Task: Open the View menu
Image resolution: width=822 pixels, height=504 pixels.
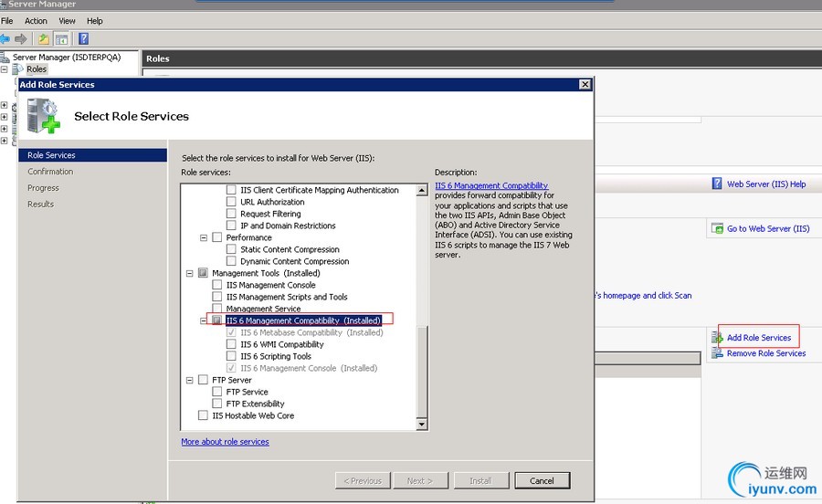Action: pyautogui.click(x=67, y=21)
